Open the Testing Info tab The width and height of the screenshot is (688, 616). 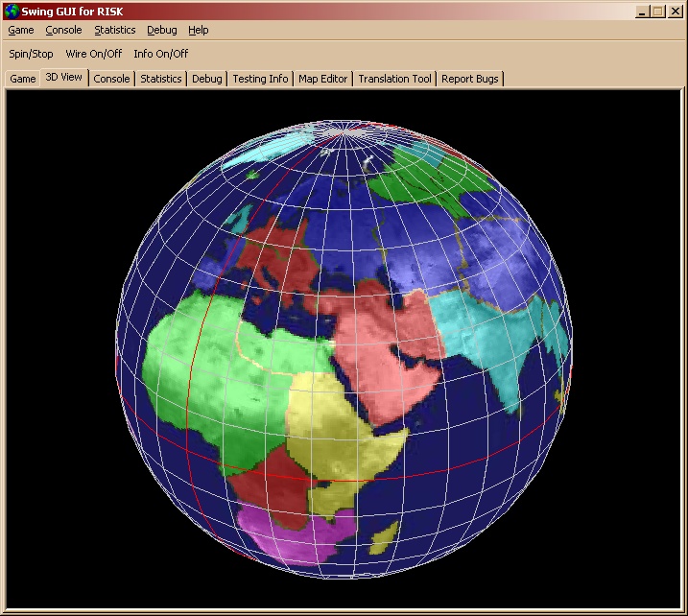pyautogui.click(x=260, y=79)
